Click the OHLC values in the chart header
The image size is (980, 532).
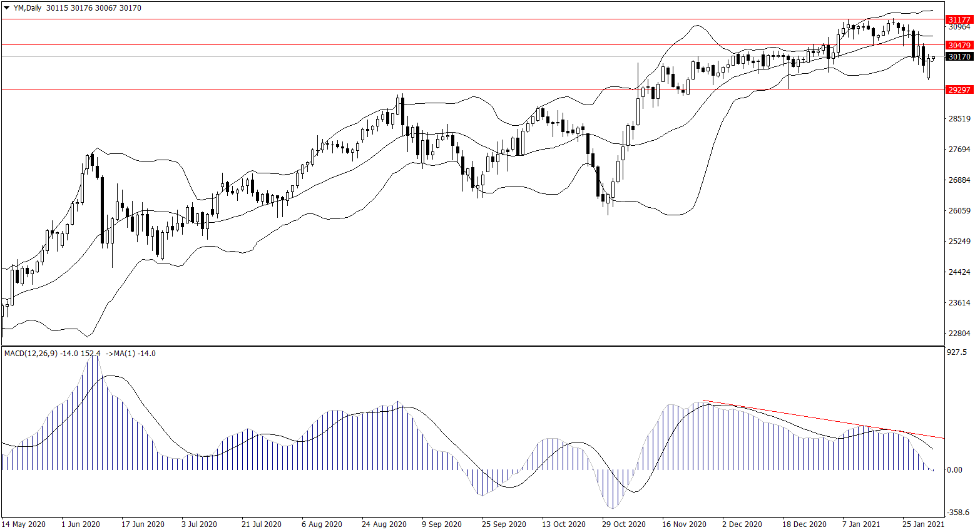point(94,8)
